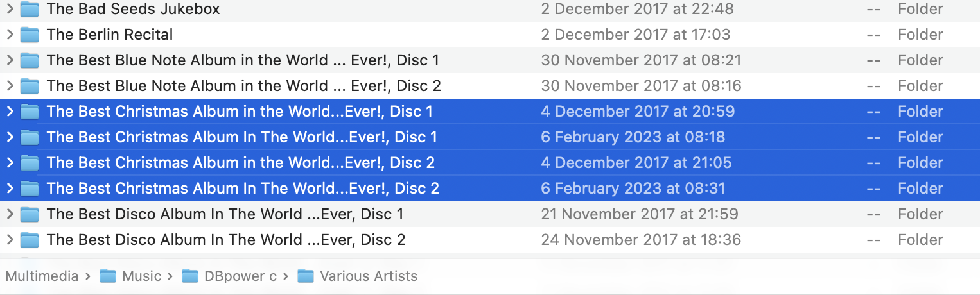Image resolution: width=980 pixels, height=295 pixels.
Task: Click the folder icon for The Bad Seeds Jukebox
Action: tap(30, 9)
